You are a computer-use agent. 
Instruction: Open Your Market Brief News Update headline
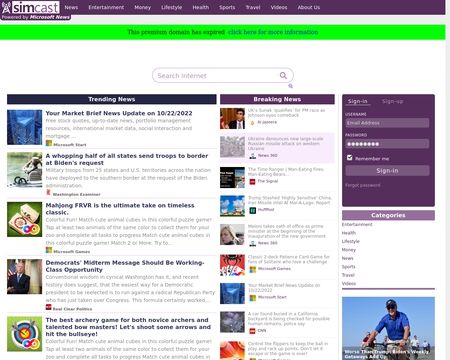click(119, 113)
